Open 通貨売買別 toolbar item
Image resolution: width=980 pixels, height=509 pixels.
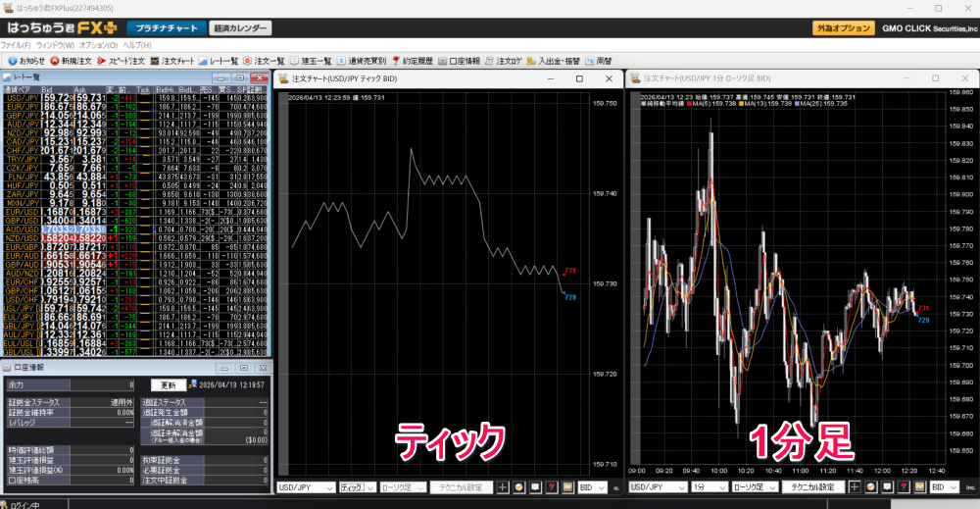[x=362, y=61]
